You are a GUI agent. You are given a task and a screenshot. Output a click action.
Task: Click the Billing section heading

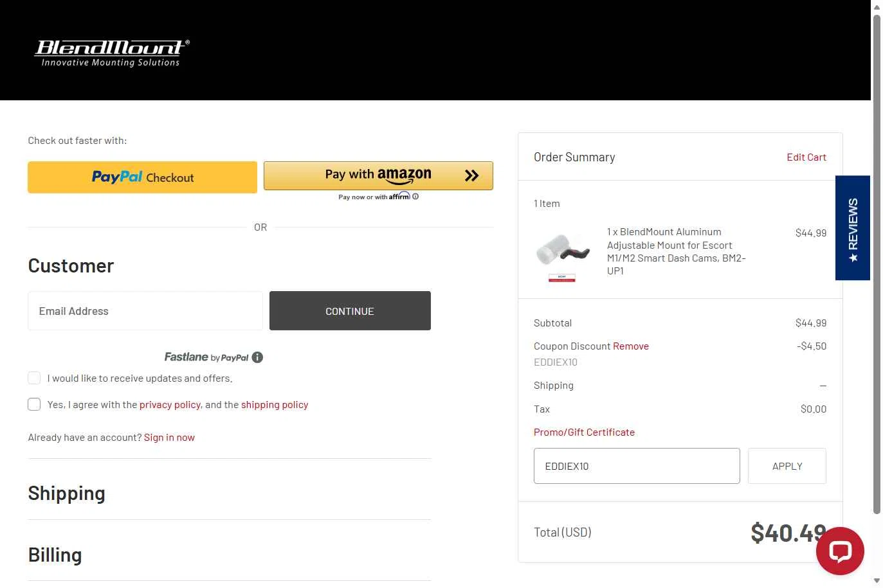(x=55, y=555)
